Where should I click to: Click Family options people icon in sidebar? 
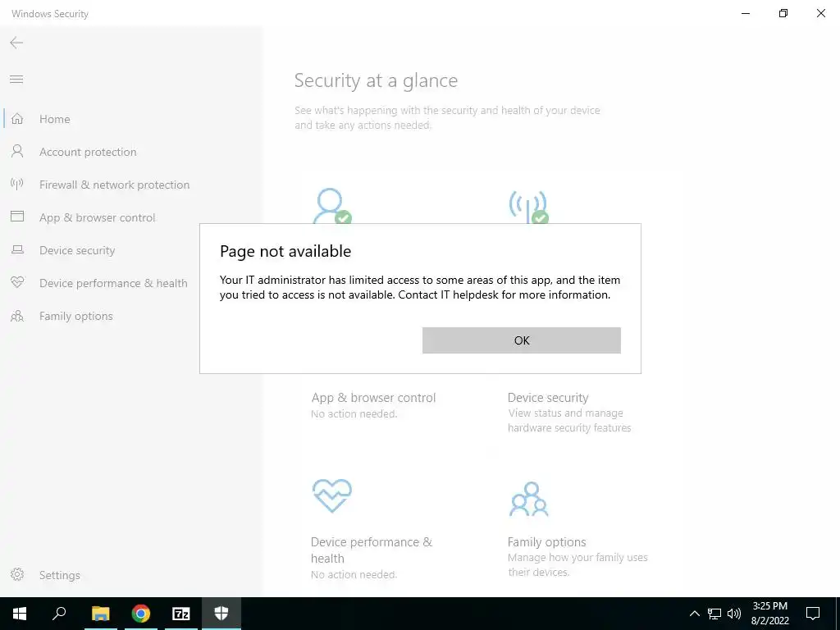pos(17,316)
